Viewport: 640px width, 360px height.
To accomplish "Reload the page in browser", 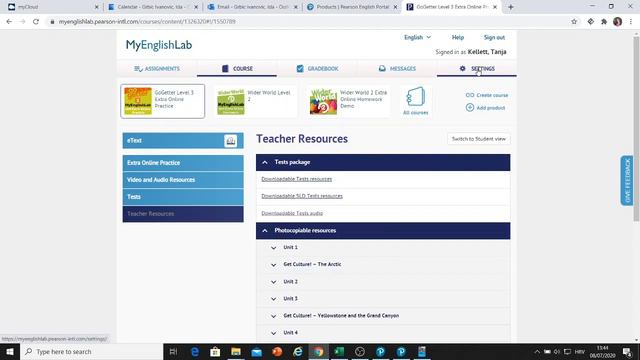I will 36,22.
